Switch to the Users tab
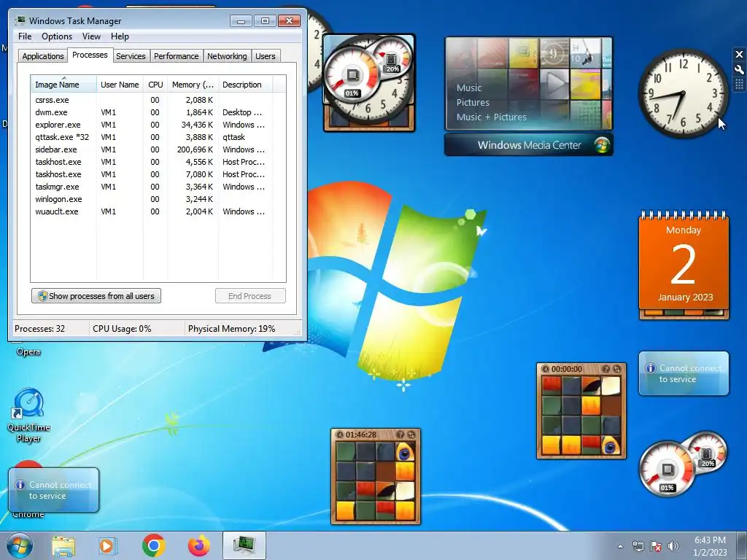The height and width of the screenshot is (560, 747). click(x=265, y=56)
